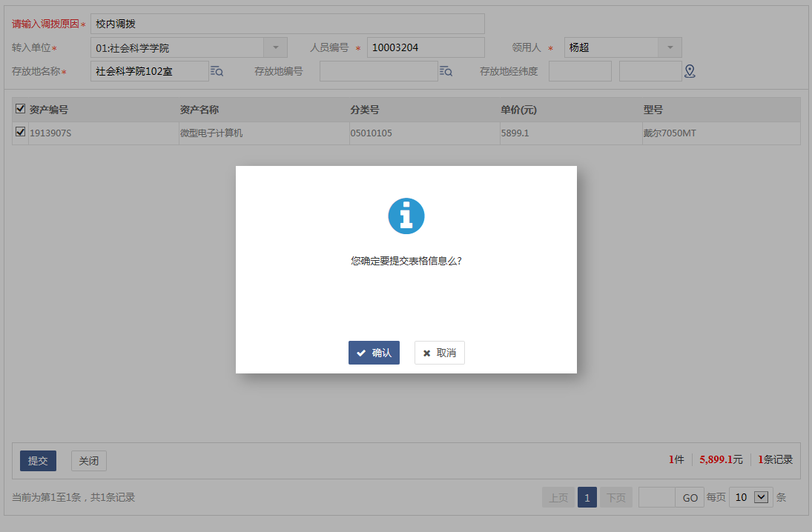Image resolution: width=812 pixels, height=532 pixels.
Task: Expand the 领用人 dropdown arrow
Action: 670,47
